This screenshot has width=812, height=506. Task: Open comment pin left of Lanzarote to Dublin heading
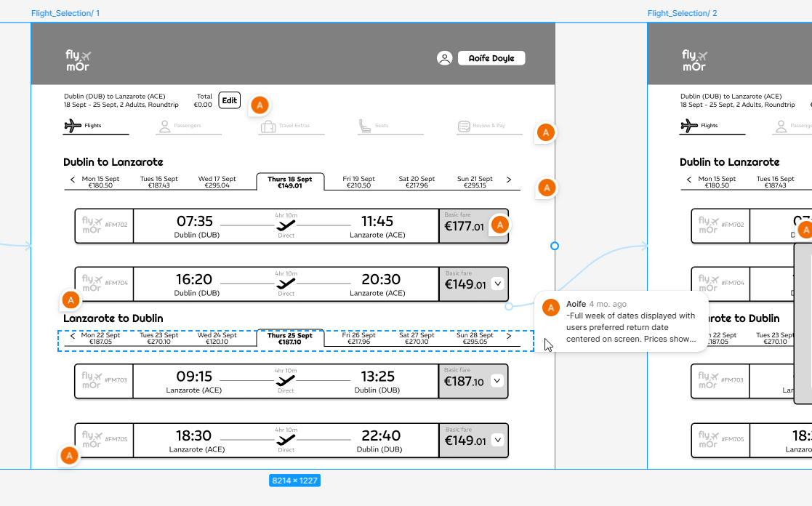pyautogui.click(x=71, y=300)
